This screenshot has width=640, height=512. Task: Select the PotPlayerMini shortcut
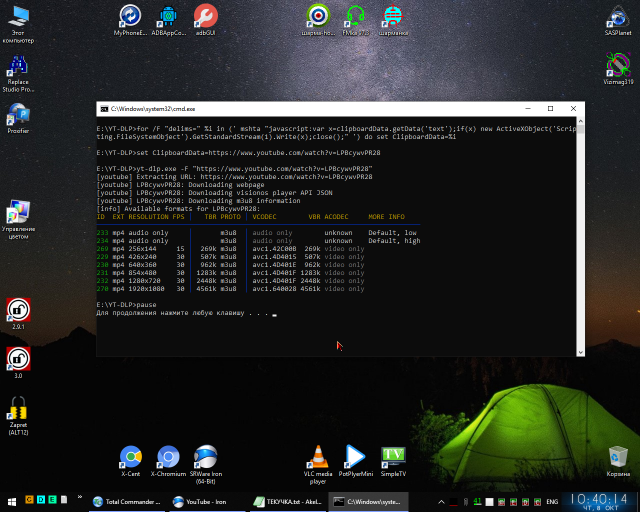356,461
